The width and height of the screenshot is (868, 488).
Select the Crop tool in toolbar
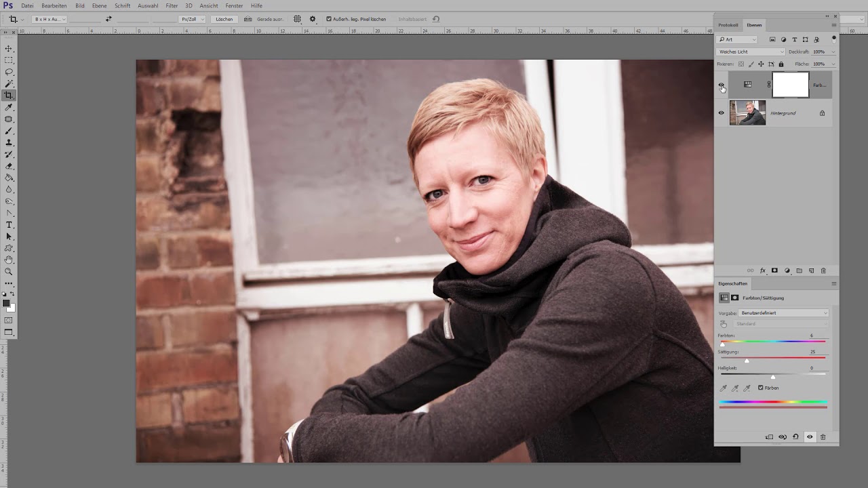click(x=9, y=96)
